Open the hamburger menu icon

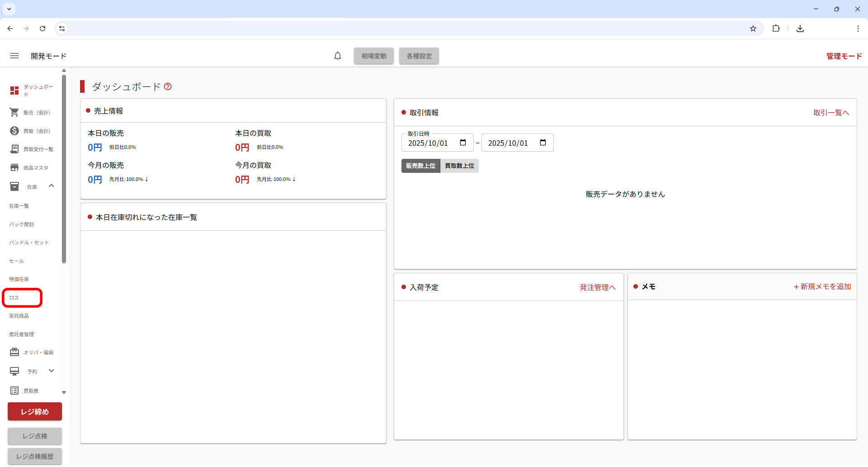[14, 56]
